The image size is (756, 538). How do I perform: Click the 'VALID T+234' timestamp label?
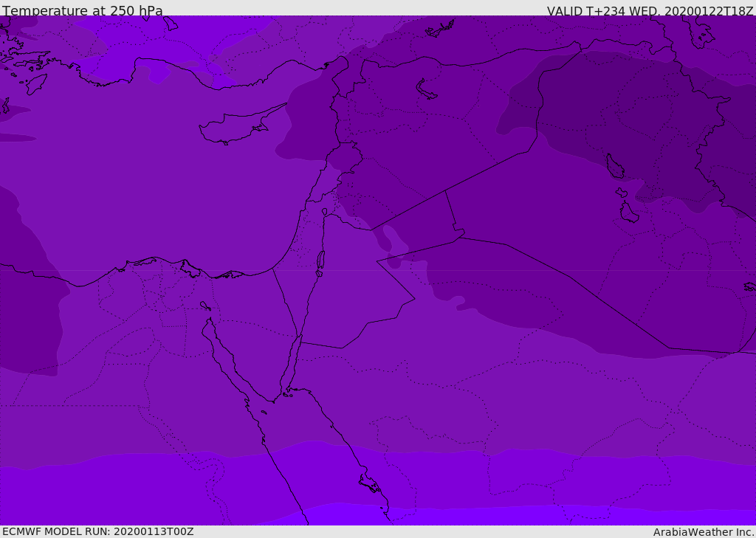[x=650, y=11]
